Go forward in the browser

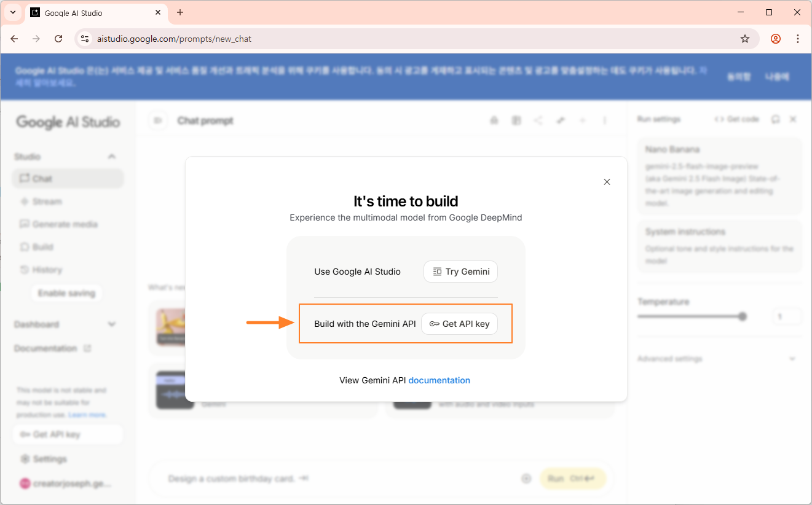point(36,39)
